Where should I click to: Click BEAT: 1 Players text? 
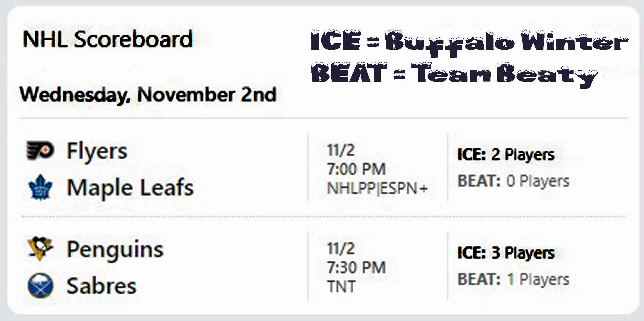[513, 279]
